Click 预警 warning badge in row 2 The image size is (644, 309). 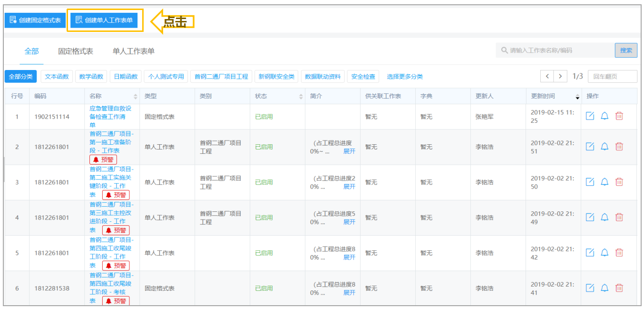[103, 159]
